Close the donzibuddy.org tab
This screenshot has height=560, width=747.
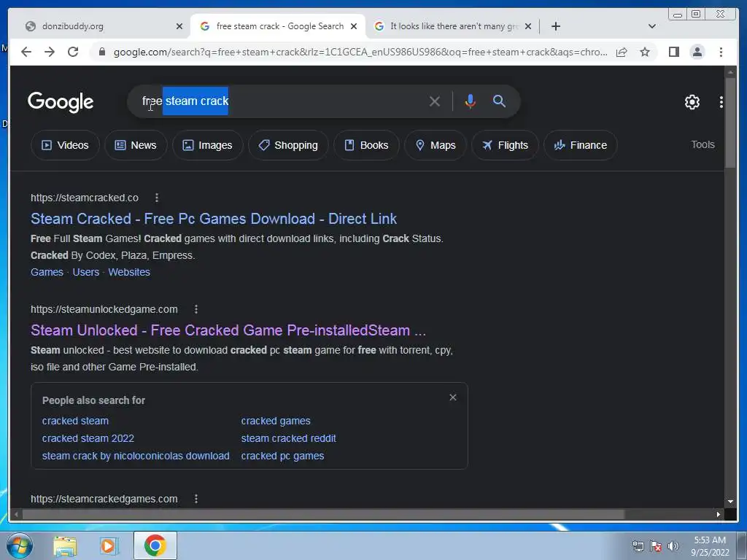[x=179, y=26]
